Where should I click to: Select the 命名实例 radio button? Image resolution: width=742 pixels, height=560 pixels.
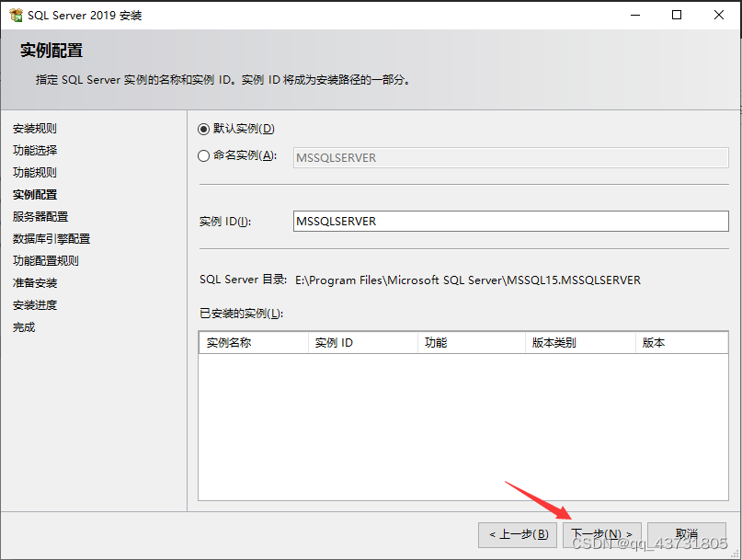click(x=203, y=155)
